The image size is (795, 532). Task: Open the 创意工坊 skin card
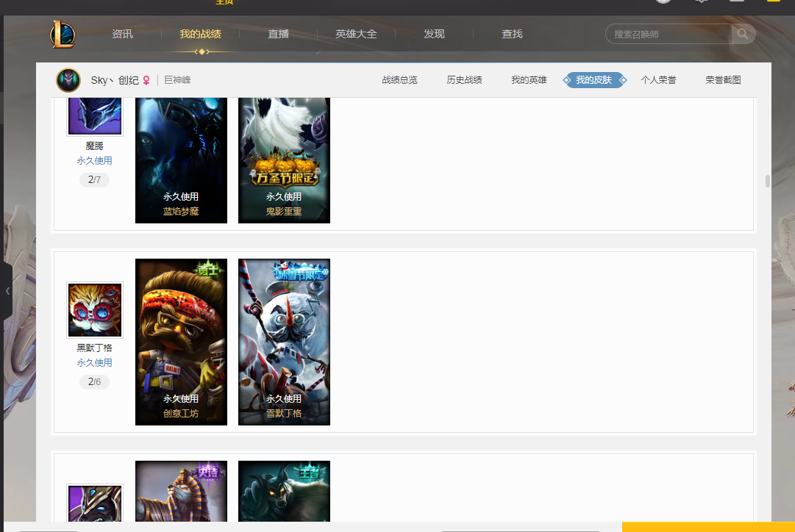coord(181,342)
